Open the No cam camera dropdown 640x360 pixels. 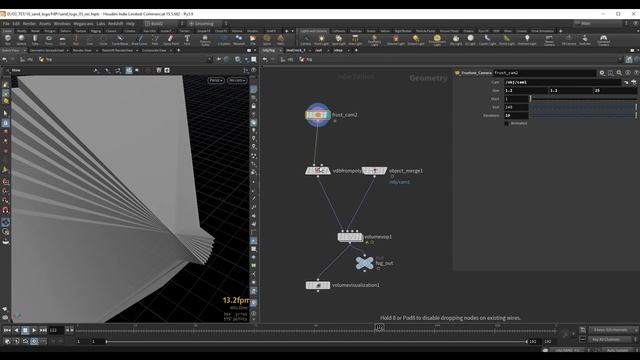click(237, 80)
